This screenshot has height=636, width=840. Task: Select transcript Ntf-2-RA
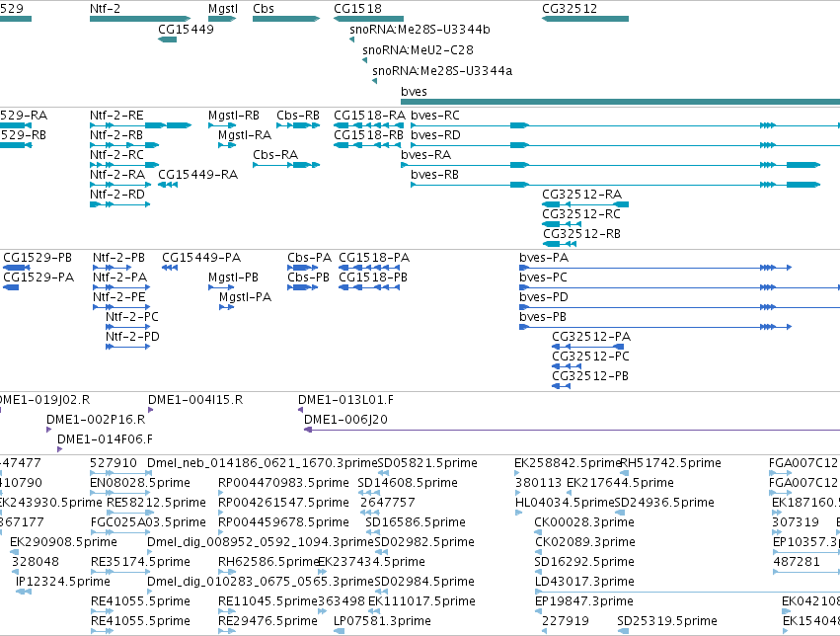[x=120, y=185]
